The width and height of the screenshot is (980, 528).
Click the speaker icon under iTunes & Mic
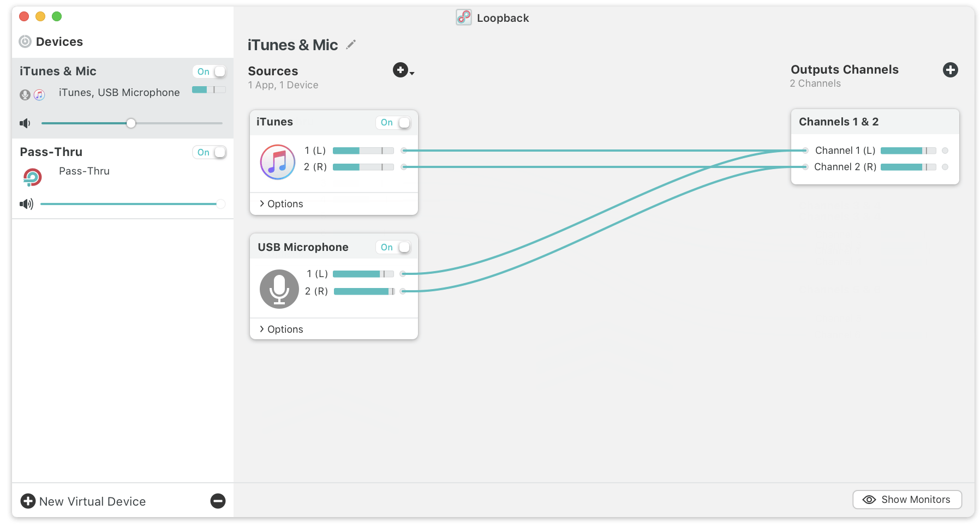point(25,123)
